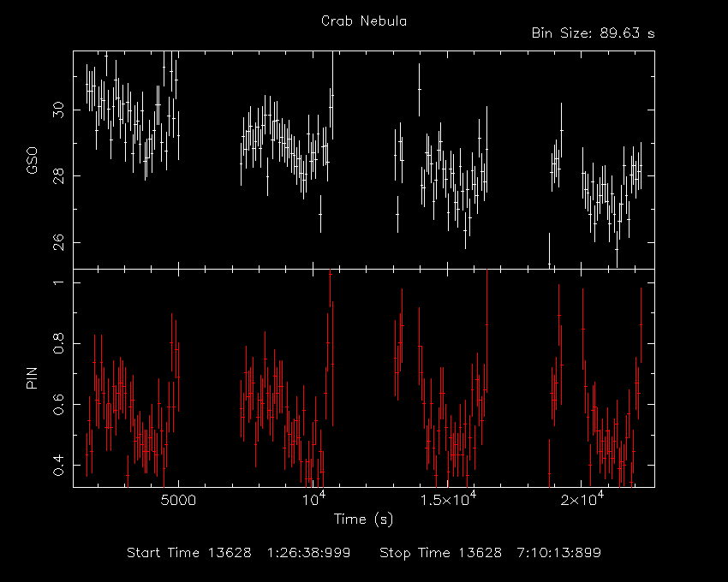Screen dimensions: 728x582
Task: Click 'Stop Time 13628 7:10:13:899' text
Action: coord(490,553)
